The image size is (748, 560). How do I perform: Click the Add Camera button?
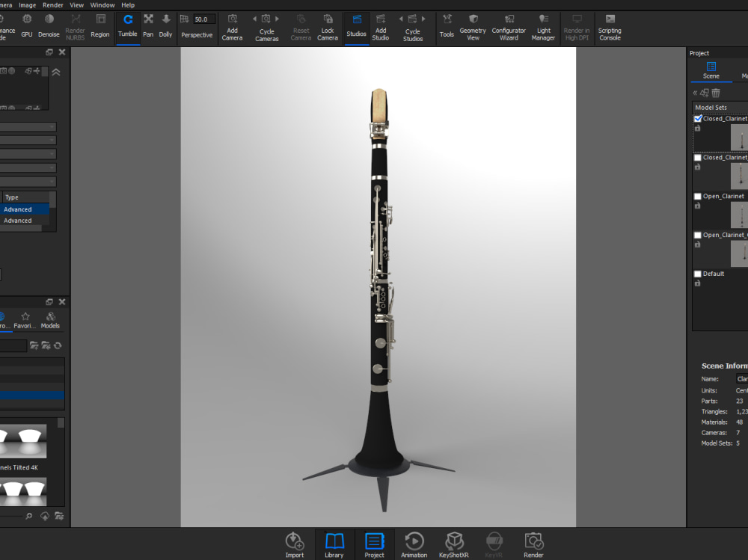tap(232, 25)
